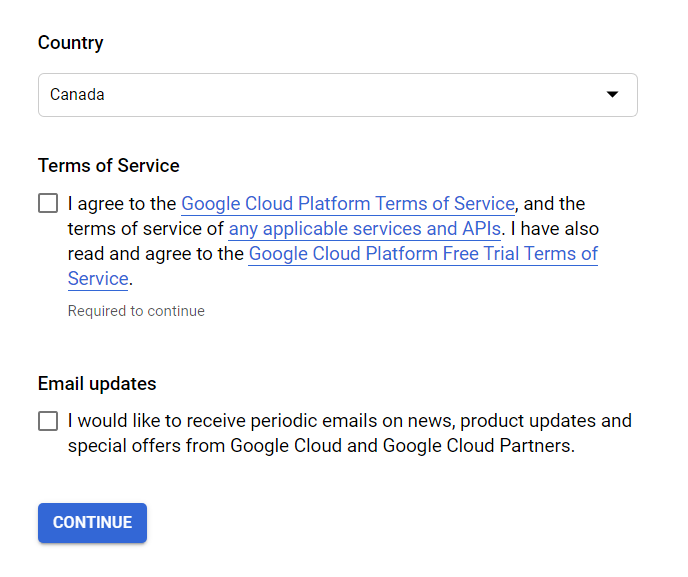Image resolution: width=688 pixels, height=577 pixels.
Task: Click the 'terms of service of' plain text
Action: coord(146,229)
